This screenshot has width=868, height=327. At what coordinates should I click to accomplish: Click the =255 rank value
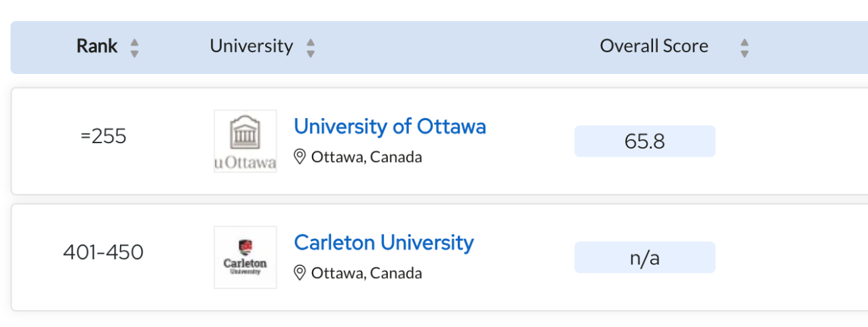pos(103,136)
